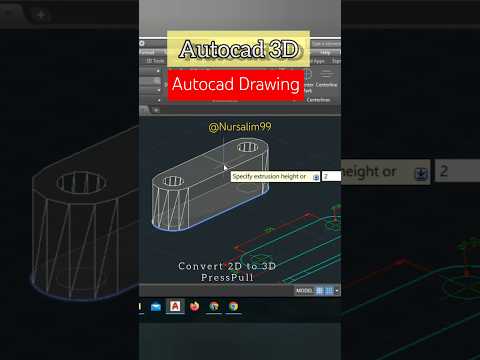The height and width of the screenshot is (360, 480).
Task: Click the MODEL space button in status bar
Action: (303, 291)
